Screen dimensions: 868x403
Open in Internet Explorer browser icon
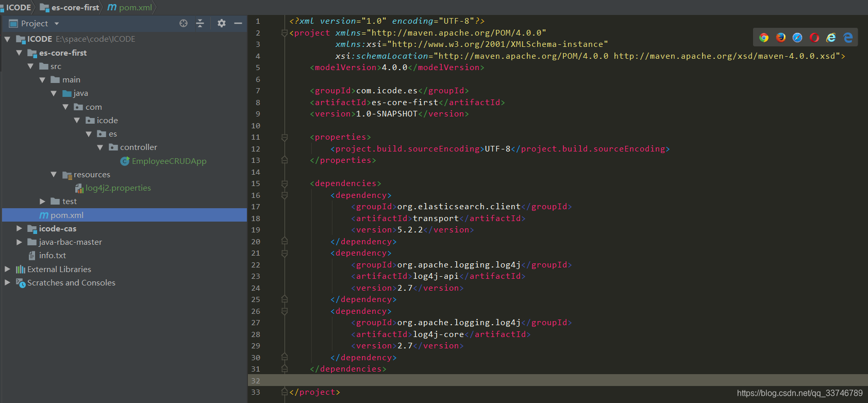[x=831, y=38]
